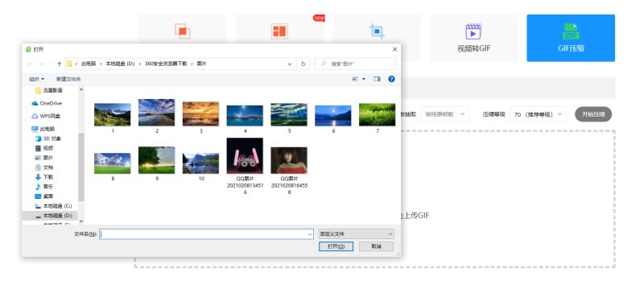Select the blue lake thumbnail named 4
The height and width of the screenshot is (293, 644).
point(245,115)
